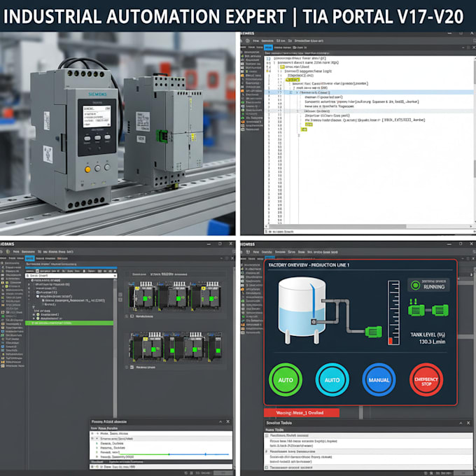
Task: Select the storage tank graphic in HMI
Action: tap(302, 309)
